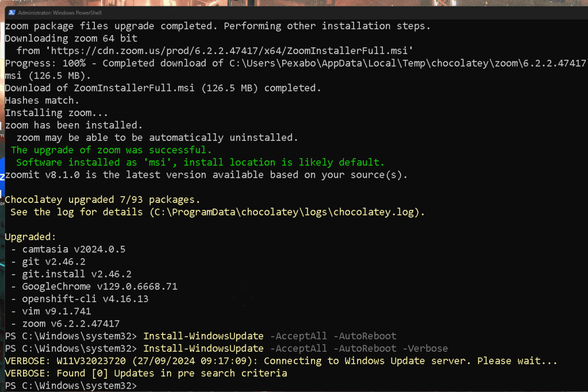Click 'zoom has been installed.' text
Image resolution: width=588 pixels, height=392 pixels.
tap(74, 125)
